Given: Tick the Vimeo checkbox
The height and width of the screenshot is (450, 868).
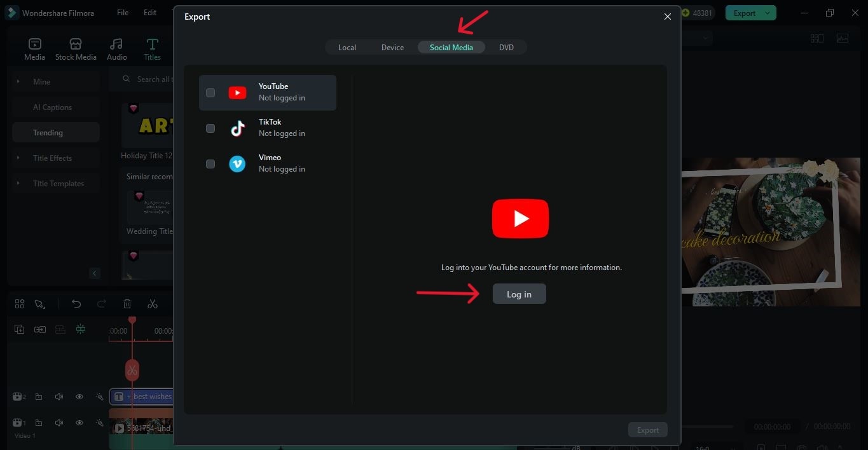Looking at the screenshot, I should 210,164.
